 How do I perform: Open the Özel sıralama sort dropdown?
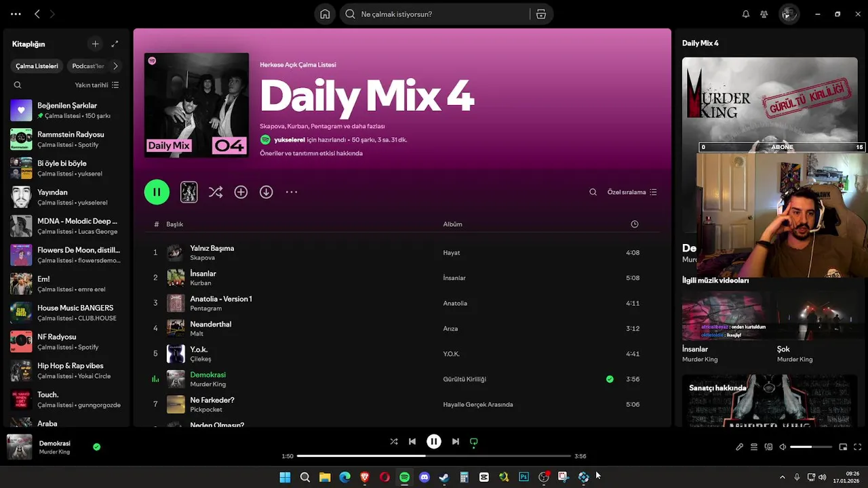[x=632, y=192]
